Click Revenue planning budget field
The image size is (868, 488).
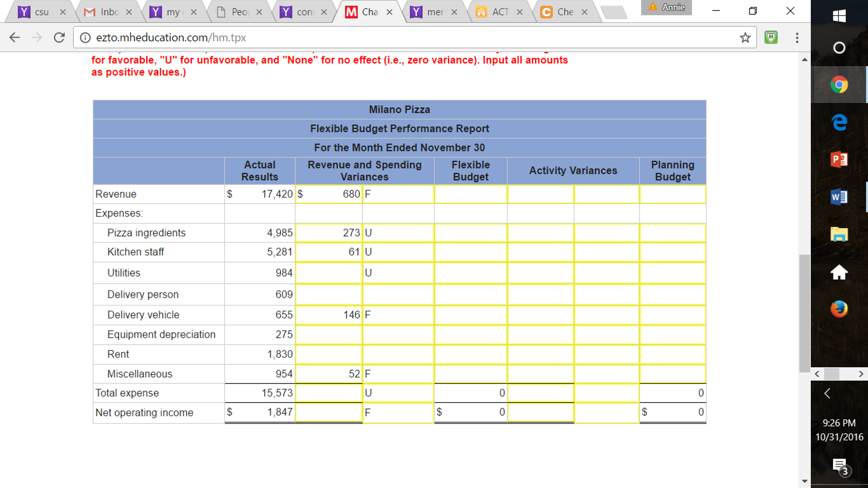(x=673, y=194)
